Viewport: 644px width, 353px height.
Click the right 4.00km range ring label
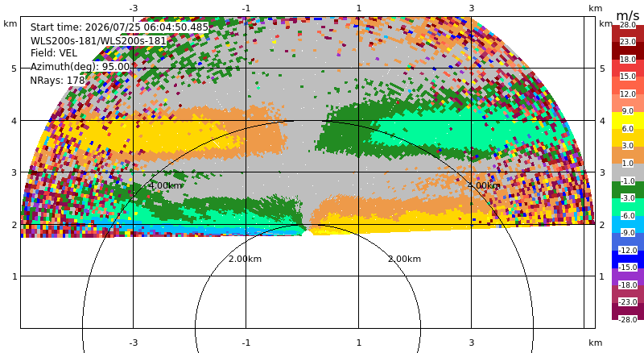coord(484,185)
